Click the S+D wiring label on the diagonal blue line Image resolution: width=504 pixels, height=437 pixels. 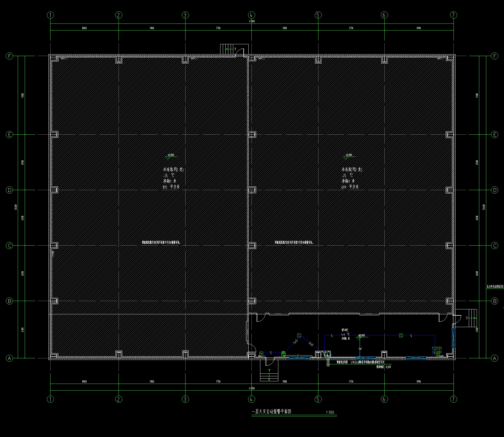click(x=296, y=342)
